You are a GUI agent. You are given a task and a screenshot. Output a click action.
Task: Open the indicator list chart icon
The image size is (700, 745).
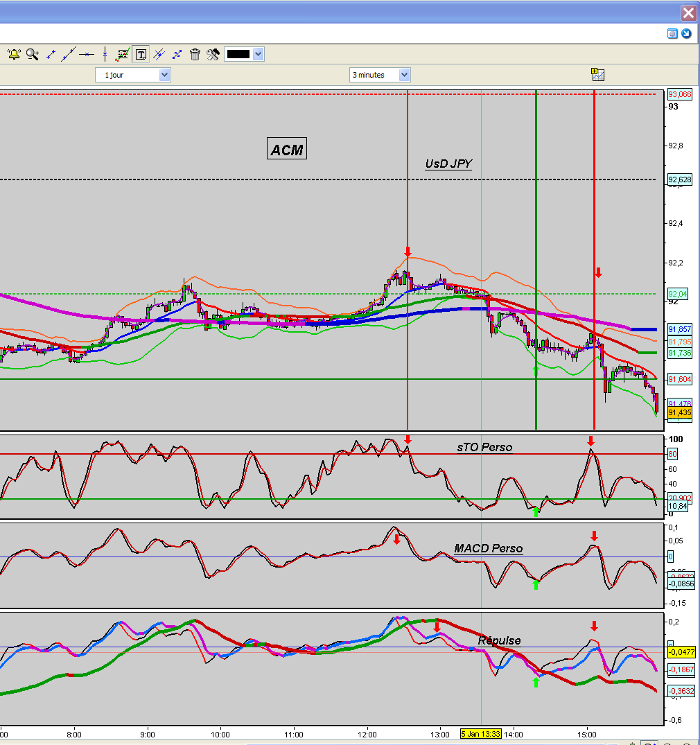point(123,54)
